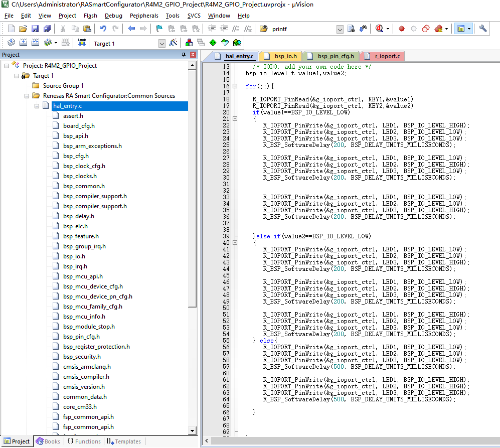Click the Indent selected lines icon

click(x=212, y=29)
